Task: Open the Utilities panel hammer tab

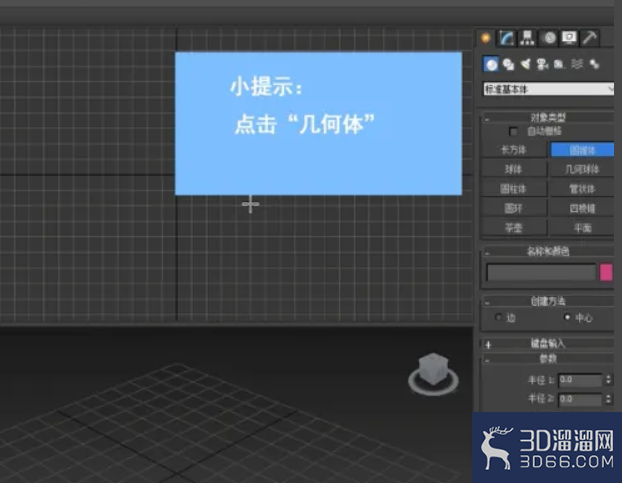Action: (x=589, y=38)
